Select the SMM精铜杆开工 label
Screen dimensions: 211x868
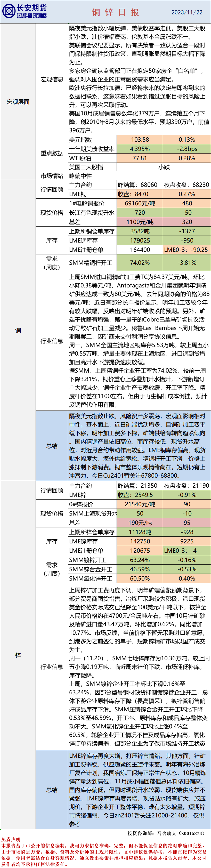coord(92,263)
